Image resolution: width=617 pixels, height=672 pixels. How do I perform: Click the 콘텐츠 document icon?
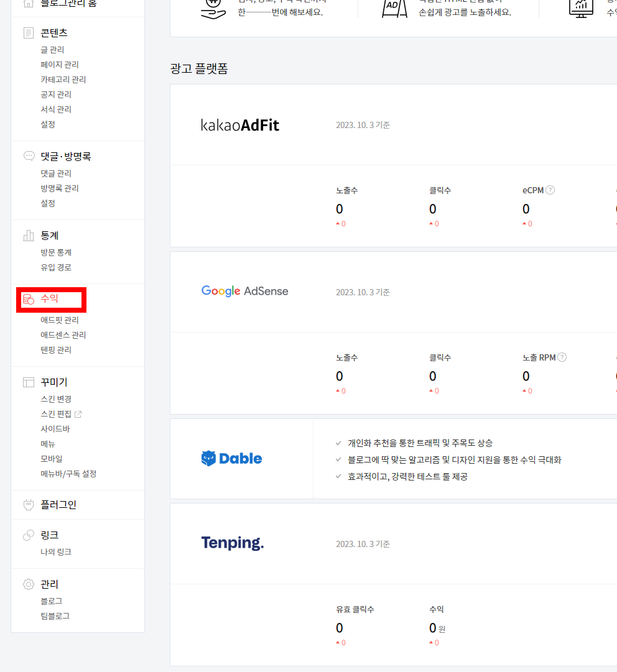(x=28, y=33)
